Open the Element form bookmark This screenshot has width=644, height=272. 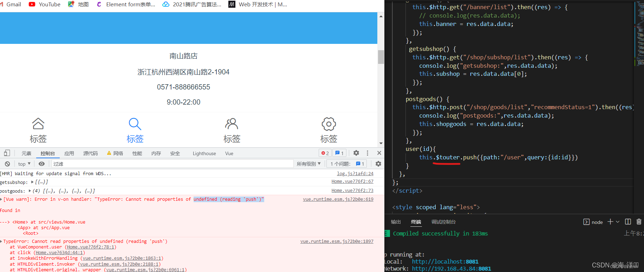[126, 4]
